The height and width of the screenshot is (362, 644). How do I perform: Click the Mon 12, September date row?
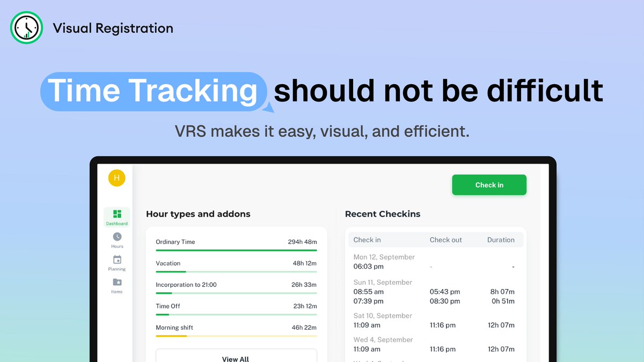coord(384,257)
